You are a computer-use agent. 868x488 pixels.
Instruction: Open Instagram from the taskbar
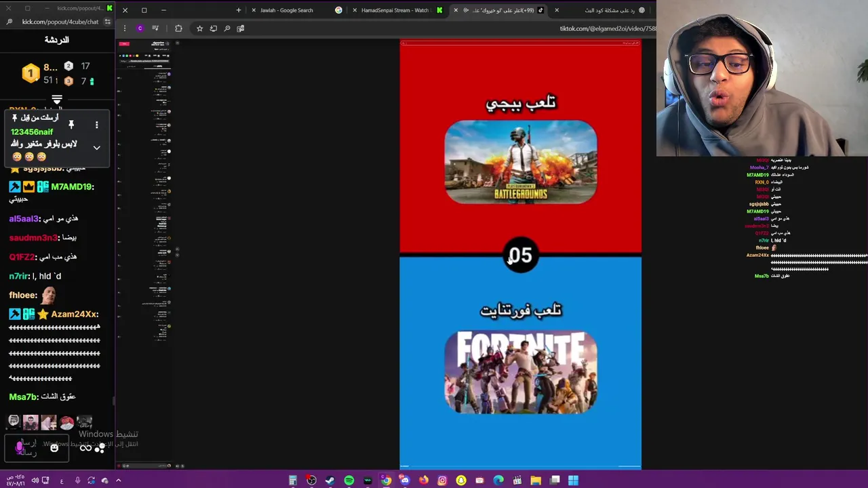(442, 481)
